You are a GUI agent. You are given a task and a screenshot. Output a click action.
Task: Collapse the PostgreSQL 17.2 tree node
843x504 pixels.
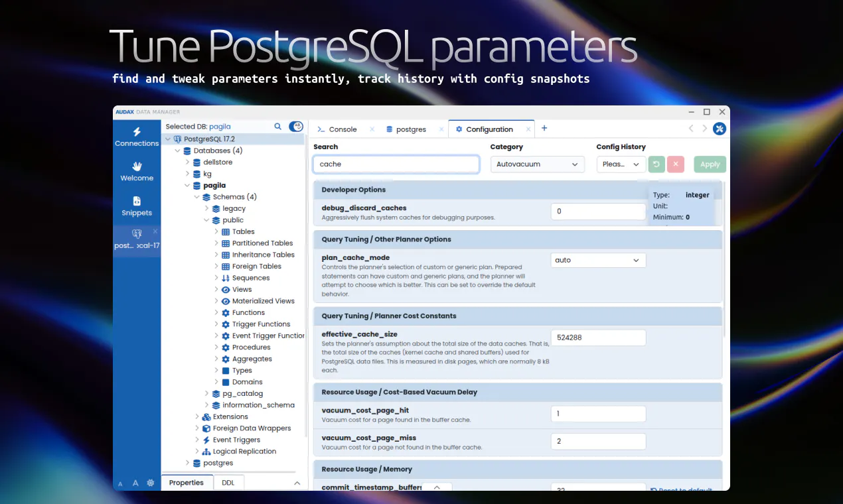[167, 139]
